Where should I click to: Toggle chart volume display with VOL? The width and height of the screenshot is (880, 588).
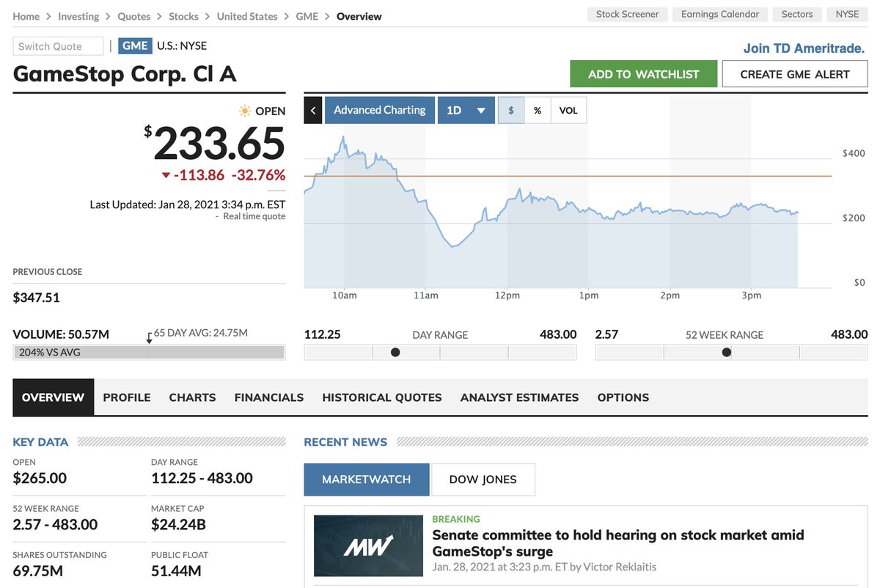tap(568, 110)
